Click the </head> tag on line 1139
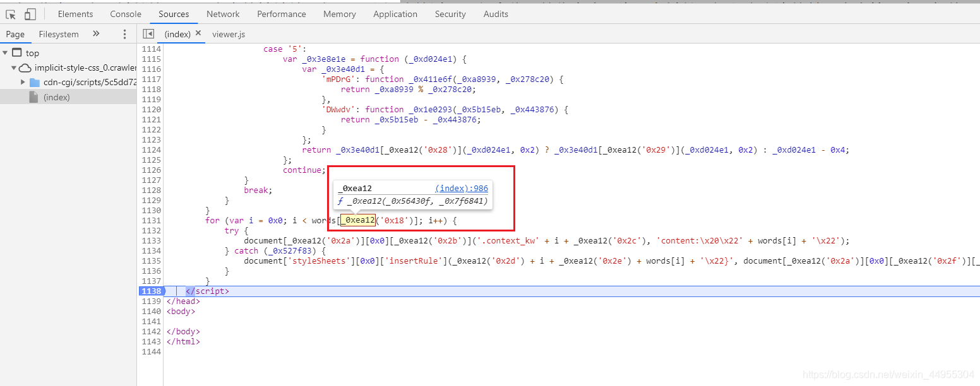Viewport: 980px width, 386px height. point(183,301)
